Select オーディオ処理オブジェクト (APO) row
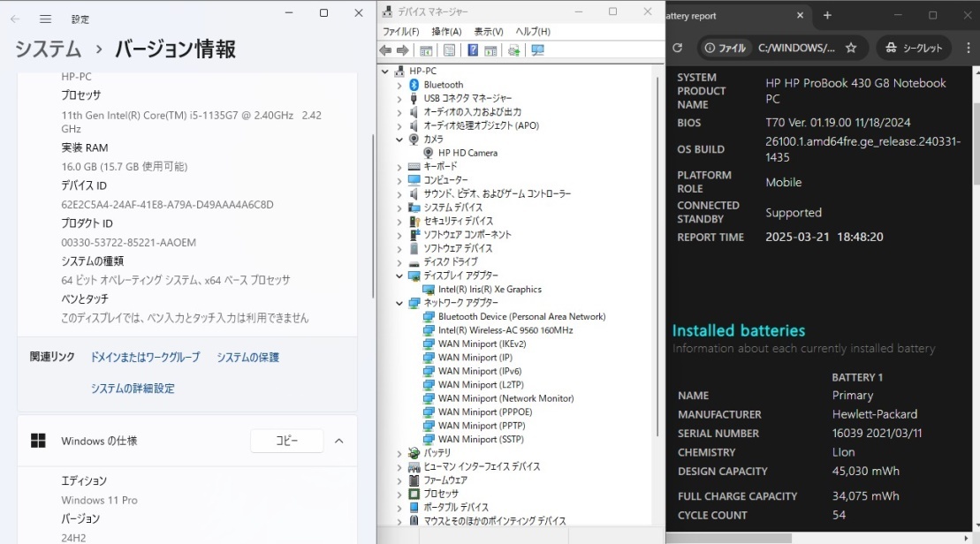The image size is (980, 544). tap(482, 125)
